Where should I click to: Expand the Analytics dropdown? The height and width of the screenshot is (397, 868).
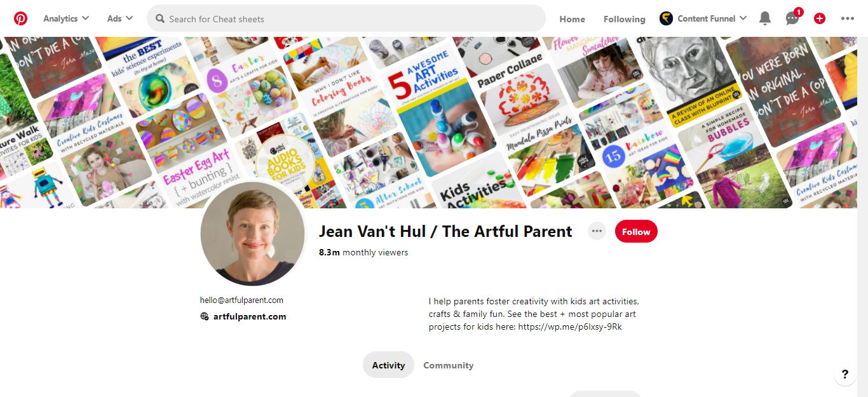(x=66, y=18)
